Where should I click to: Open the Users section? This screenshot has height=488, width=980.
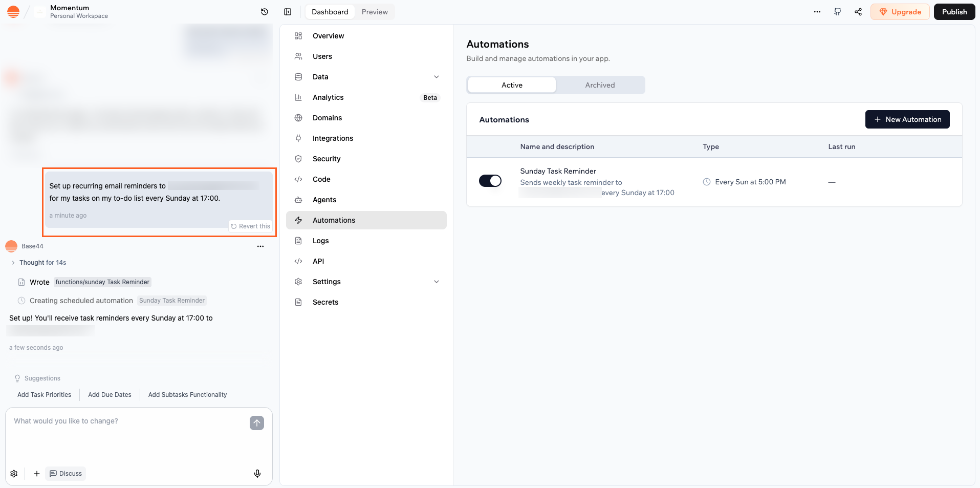(321, 56)
